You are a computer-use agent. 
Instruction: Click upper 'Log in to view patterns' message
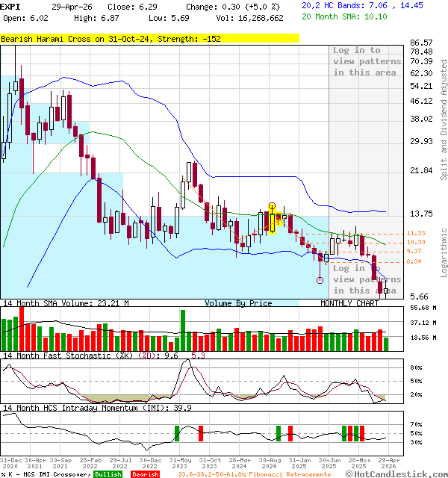click(365, 61)
